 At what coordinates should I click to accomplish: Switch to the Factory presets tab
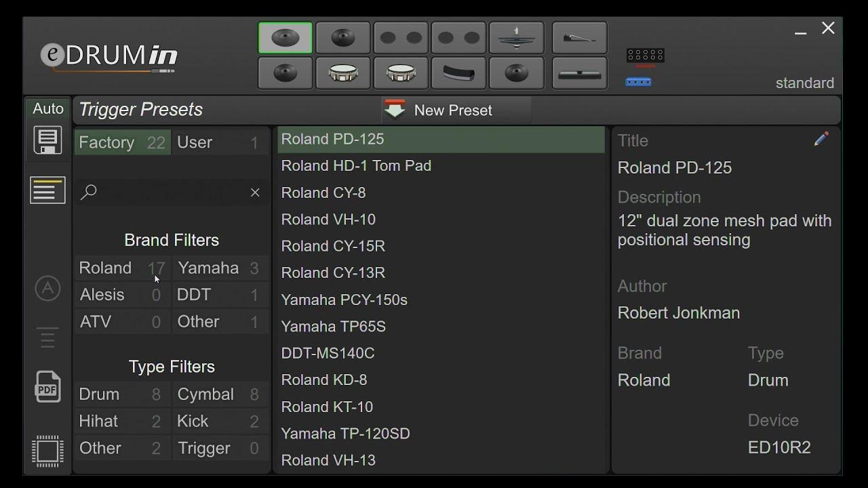[x=122, y=142]
